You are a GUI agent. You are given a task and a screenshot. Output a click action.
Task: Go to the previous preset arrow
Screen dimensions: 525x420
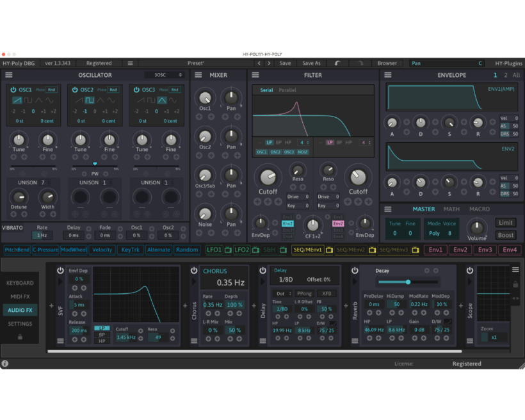(259, 63)
